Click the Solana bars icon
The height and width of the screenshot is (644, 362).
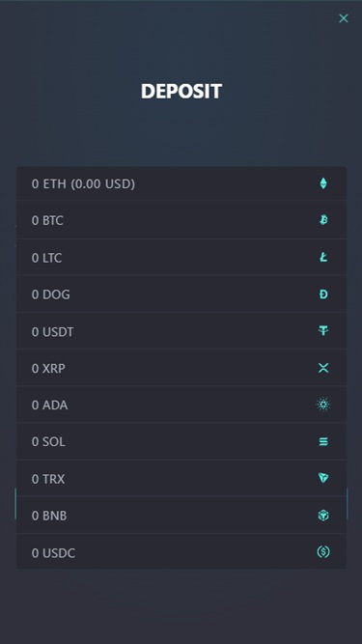click(323, 441)
